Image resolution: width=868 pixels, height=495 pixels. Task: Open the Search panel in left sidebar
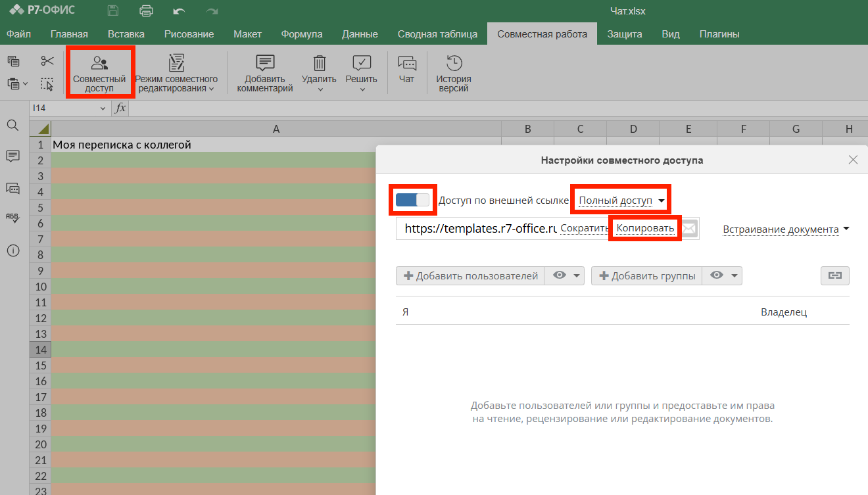pyautogui.click(x=12, y=125)
